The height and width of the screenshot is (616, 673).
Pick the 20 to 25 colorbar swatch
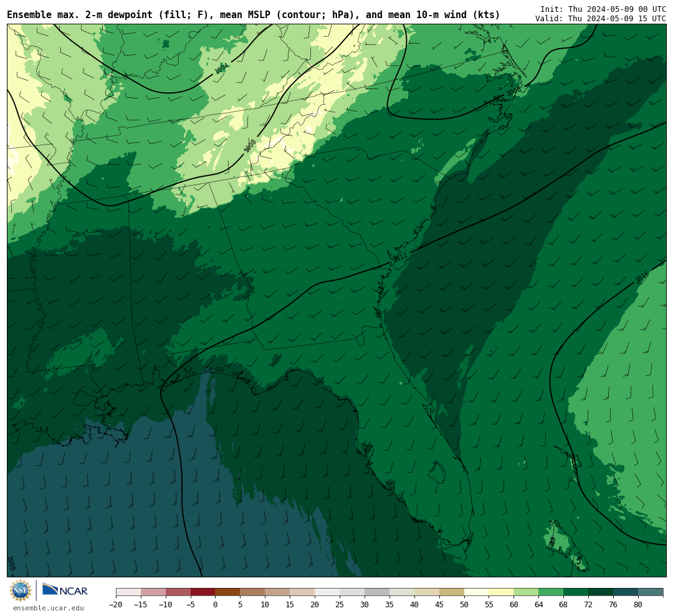[x=328, y=592]
